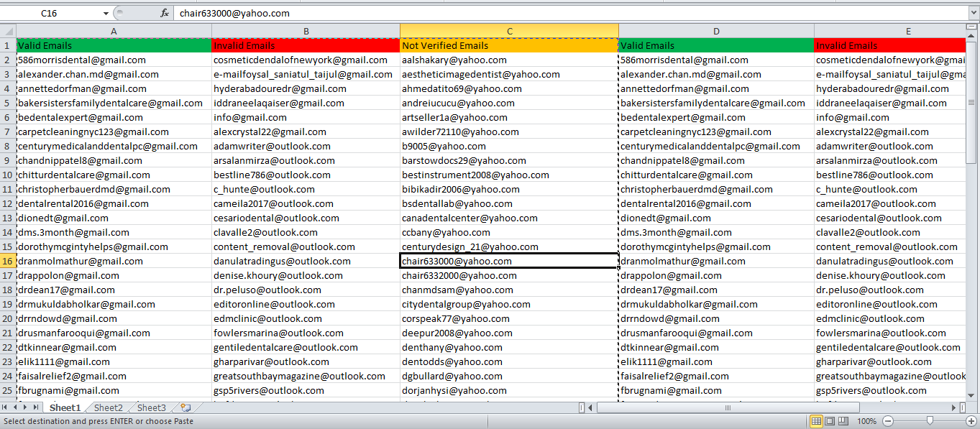Click the last-sheet navigation arrow
Screen dimensions: 980x429
pos(37,407)
